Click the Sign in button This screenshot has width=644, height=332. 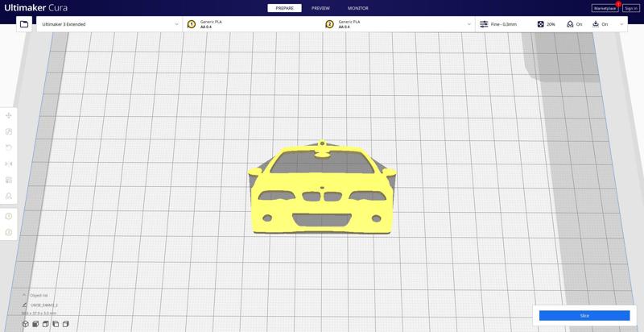pos(631,8)
